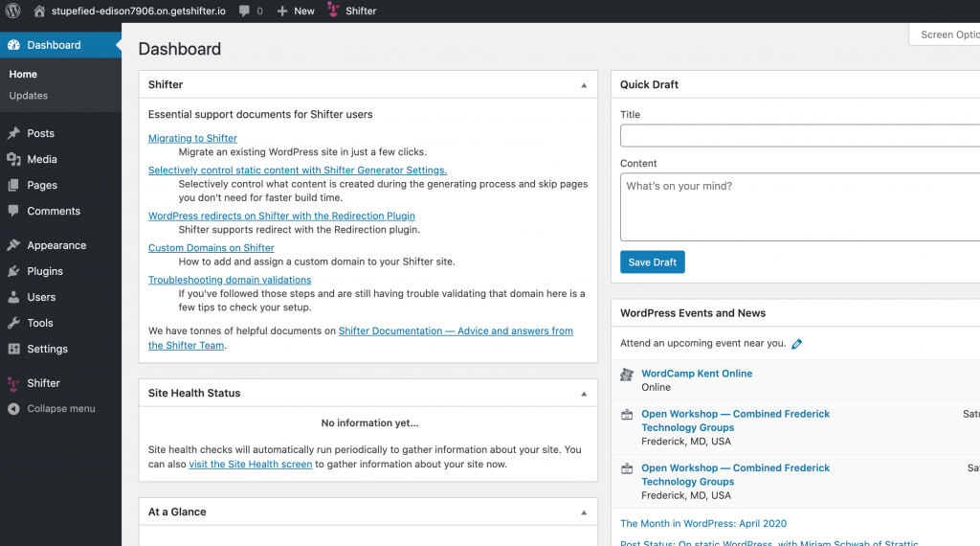This screenshot has height=546, width=980.
Task: Select the Home submenu item
Action: point(23,74)
